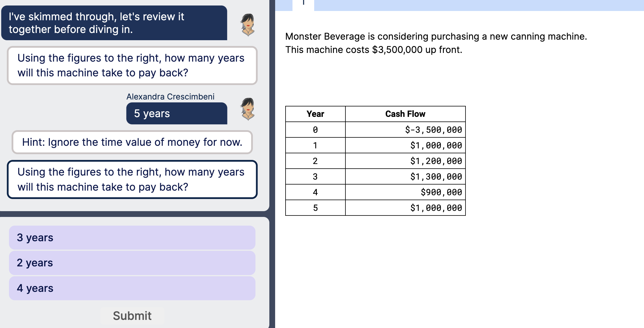Click the highlighted payback question bubble
The width and height of the screenshot is (644, 328).
(132, 180)
